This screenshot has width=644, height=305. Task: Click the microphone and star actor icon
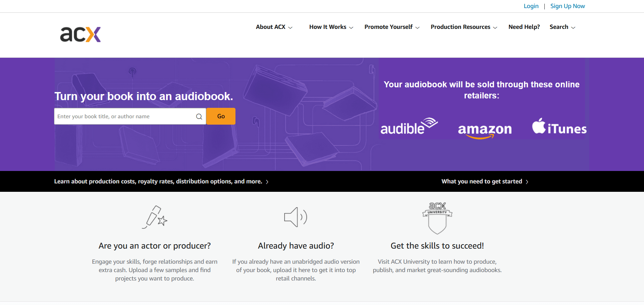pyautogui.click(x=155, y=217)
